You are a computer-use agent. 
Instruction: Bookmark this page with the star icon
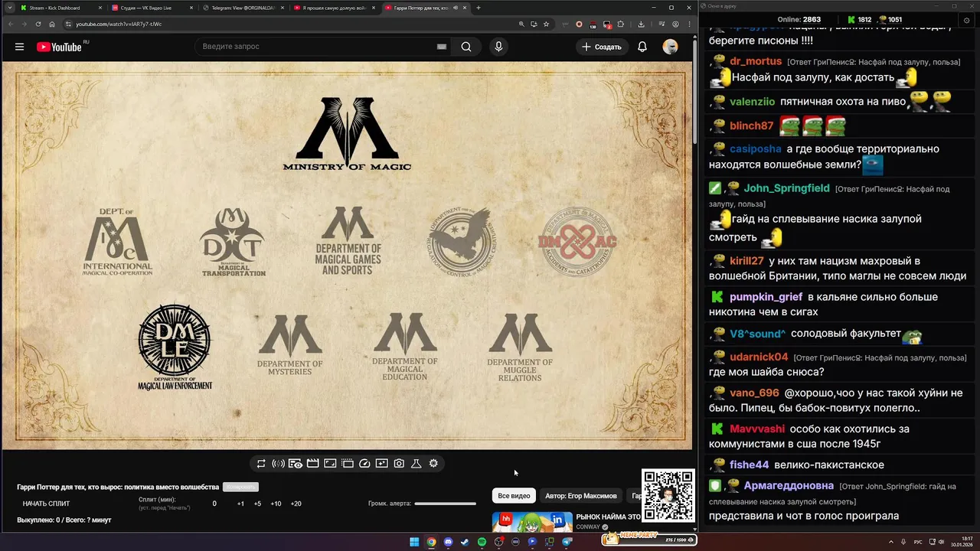(546, 24)
